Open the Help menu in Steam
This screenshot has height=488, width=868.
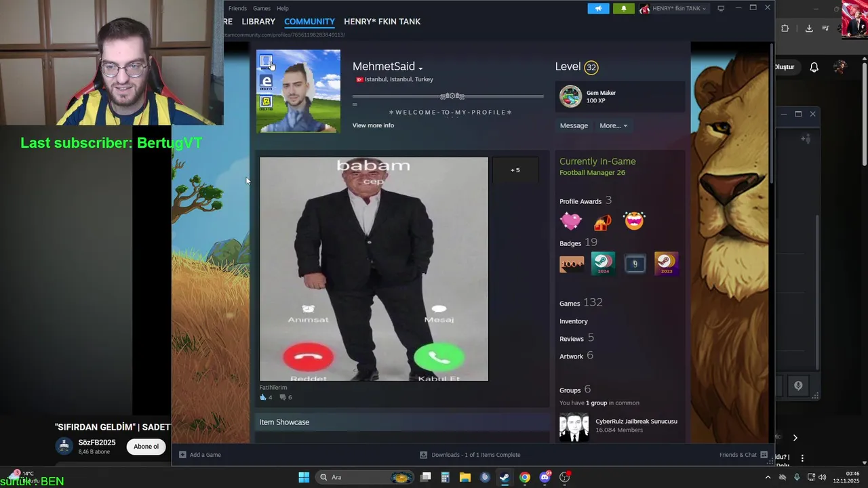click(283, 8)
